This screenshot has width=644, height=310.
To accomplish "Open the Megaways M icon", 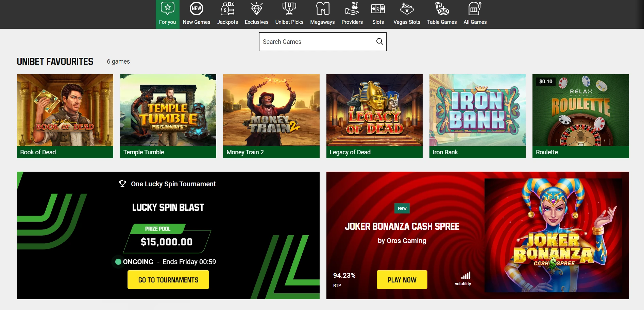I will 322,8.
